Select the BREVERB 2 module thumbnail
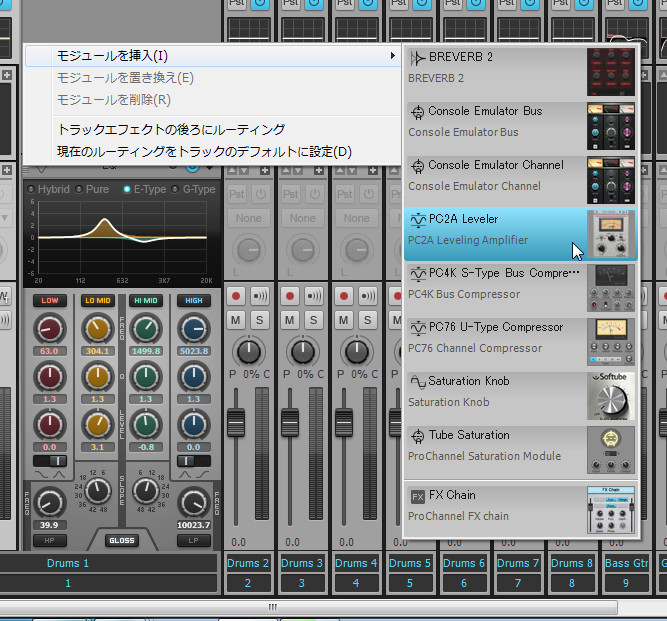This screenshot has width=667, height=621. (610, 71)
